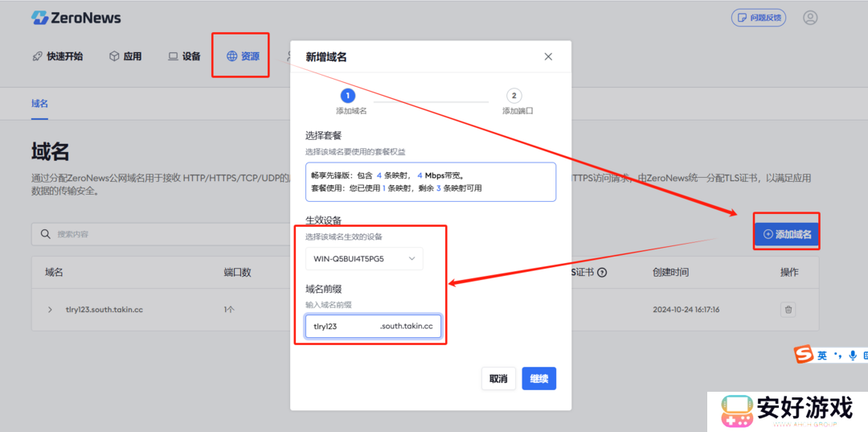This screenshot has height=432, width=868.
Task: Switch to the 域名 tab
Action: click(39, 104)
